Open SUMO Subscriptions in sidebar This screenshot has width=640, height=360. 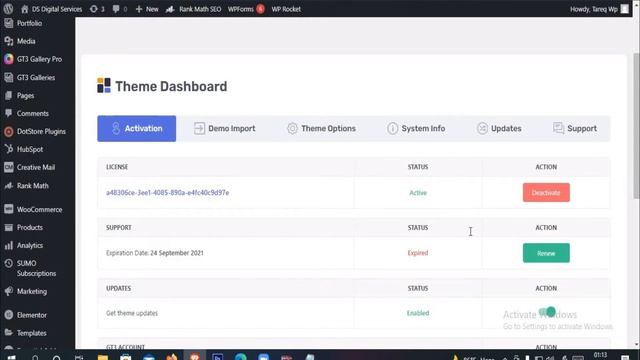36,268
